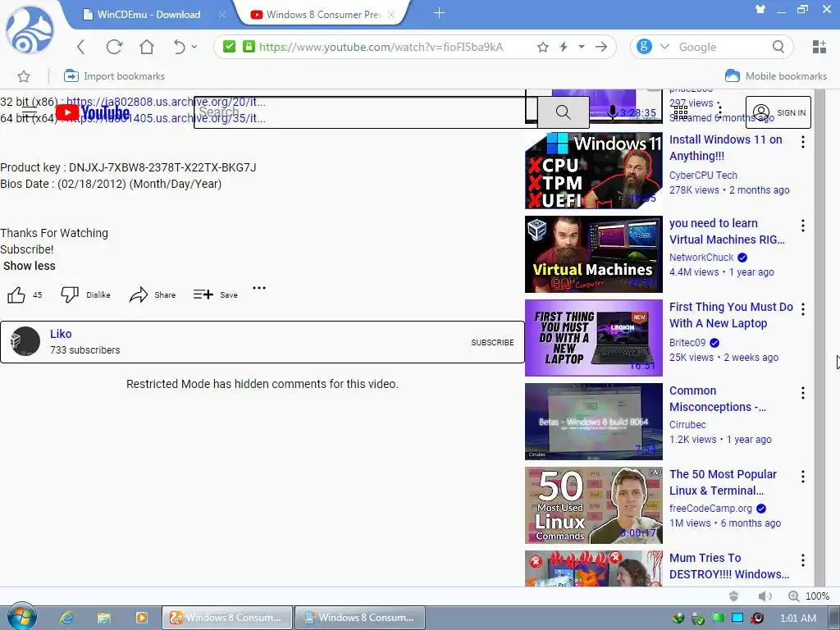Click the go arrow in the address bar
The height and width of the screenshot is (630, 840).
(x=601, y=47)
